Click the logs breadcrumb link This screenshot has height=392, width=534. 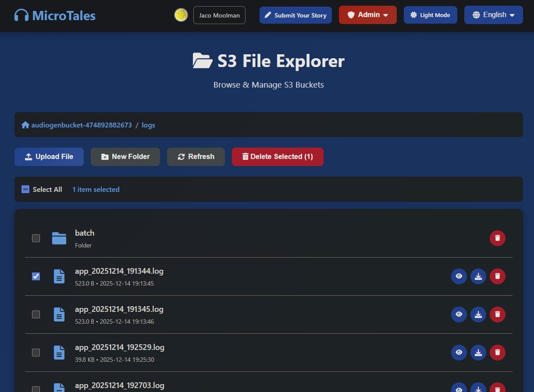coord(148,125)
